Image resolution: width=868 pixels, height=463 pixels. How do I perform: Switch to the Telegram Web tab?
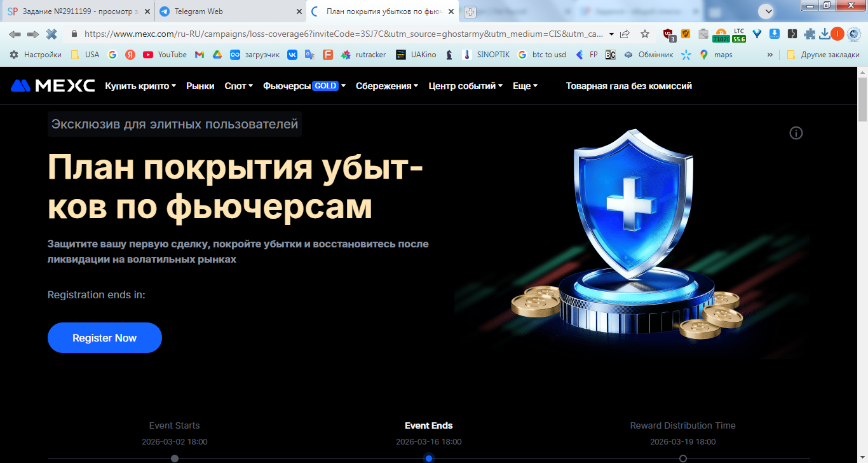229,11
